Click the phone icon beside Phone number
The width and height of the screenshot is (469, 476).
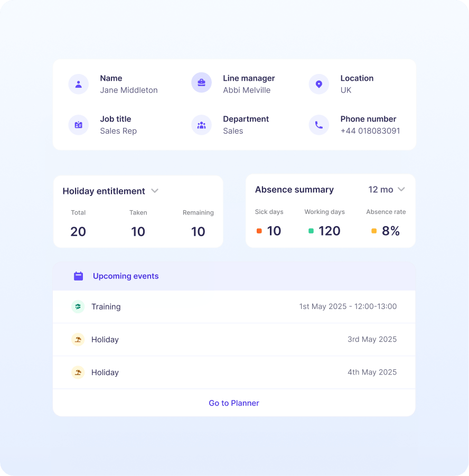pos(318,125)
